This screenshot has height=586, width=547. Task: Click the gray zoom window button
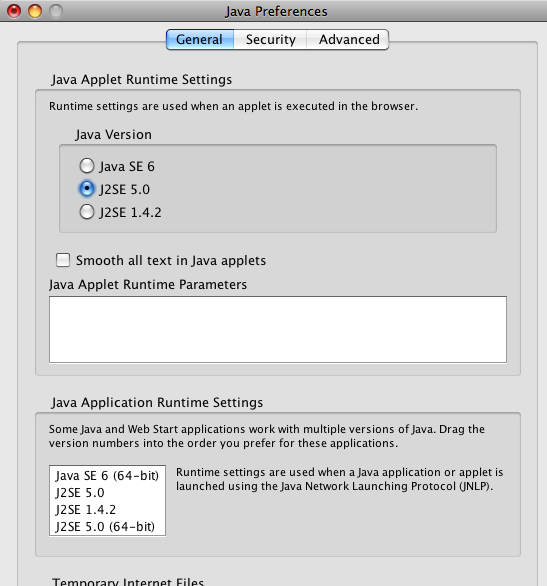coord(56,11)
